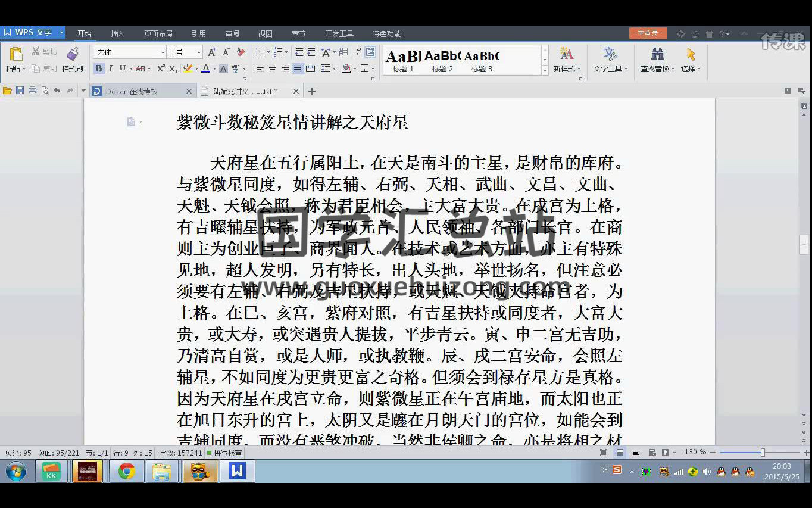Screen dimensions: 812x508
Task: Click the zoom slider handle in status bar
Action: click(x=762, y=453)
